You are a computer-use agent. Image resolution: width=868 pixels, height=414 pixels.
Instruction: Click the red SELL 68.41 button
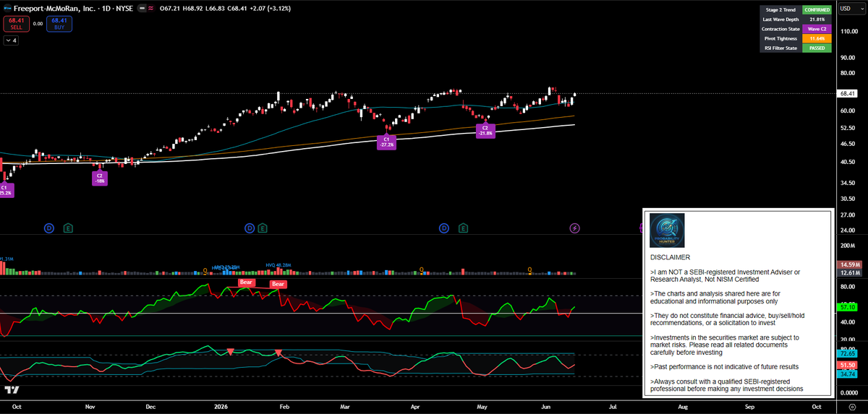click(16, 25)
